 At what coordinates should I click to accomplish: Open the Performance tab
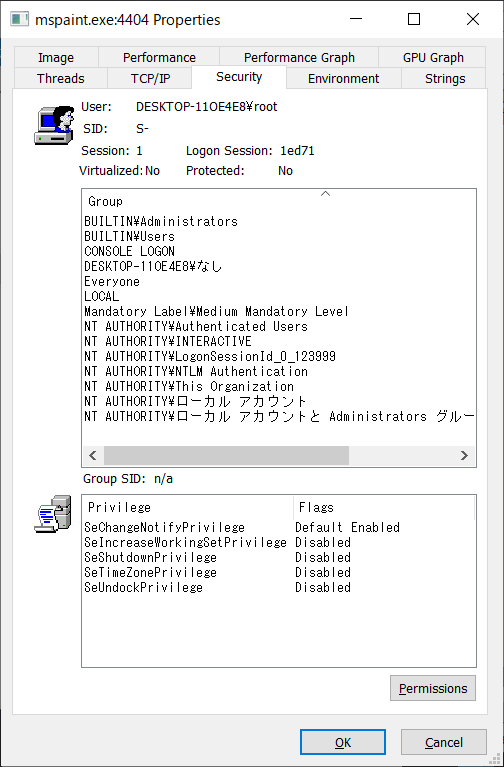coord(159,57)
